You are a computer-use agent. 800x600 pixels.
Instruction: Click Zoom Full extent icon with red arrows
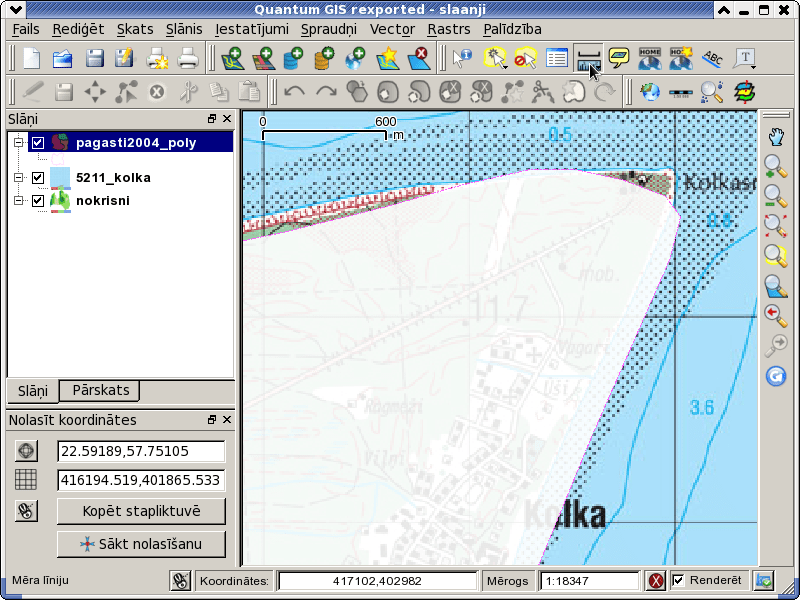(x=776, y=226)
